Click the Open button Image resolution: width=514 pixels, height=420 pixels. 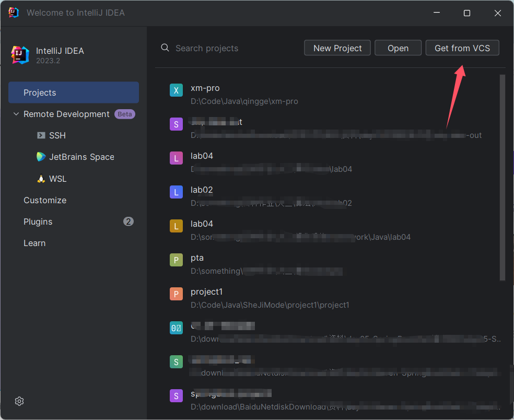pos(398,48)
